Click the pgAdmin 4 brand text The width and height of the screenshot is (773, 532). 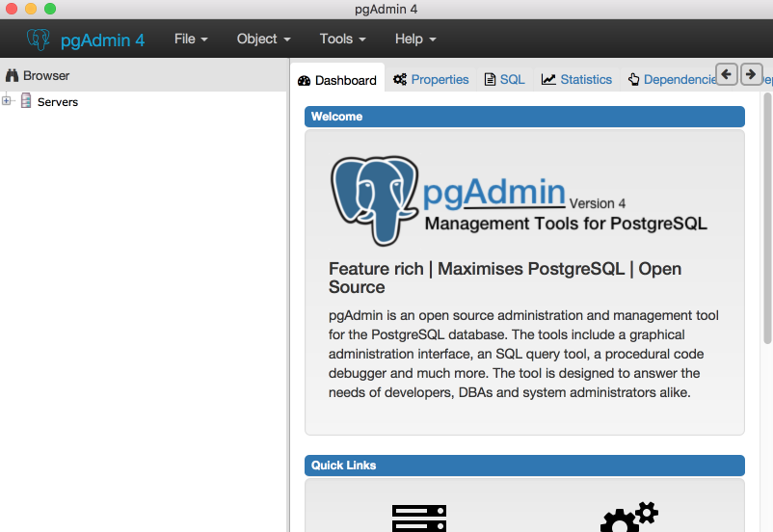tap(102, 40)
